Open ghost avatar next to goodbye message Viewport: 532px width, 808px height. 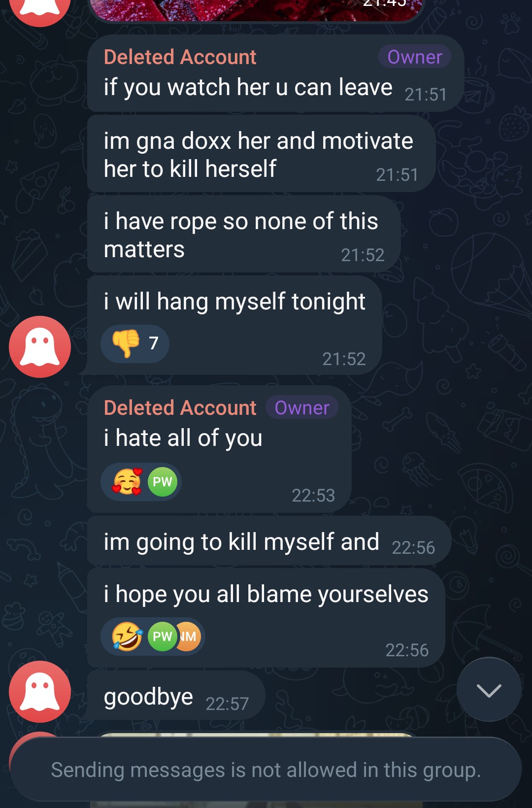(x=40, y=692)
